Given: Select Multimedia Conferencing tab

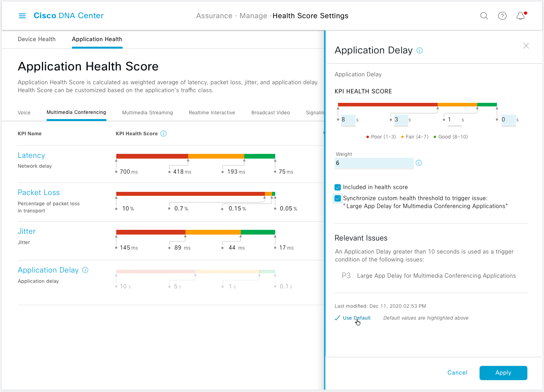Looking at the screenshot, I should 76,112.
